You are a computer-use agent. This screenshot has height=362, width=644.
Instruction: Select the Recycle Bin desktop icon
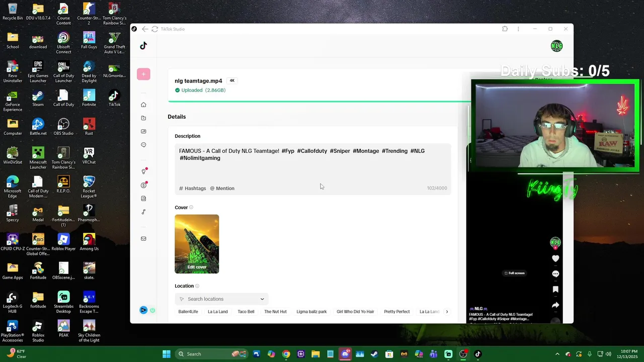(13, 12)
